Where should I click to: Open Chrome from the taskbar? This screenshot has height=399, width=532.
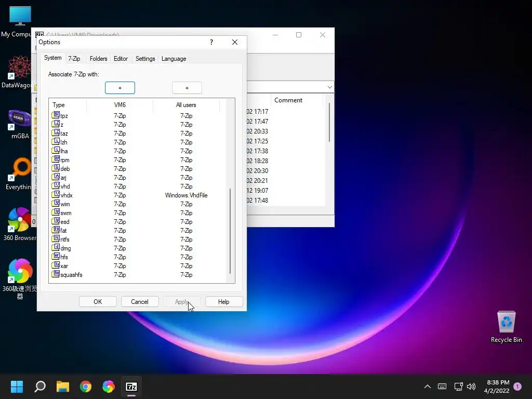coord(86,387)
